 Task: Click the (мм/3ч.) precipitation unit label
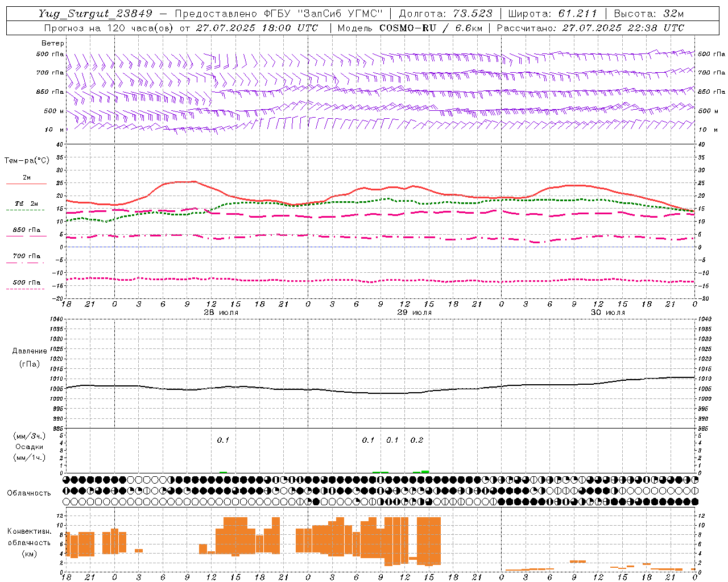point(29,436)
